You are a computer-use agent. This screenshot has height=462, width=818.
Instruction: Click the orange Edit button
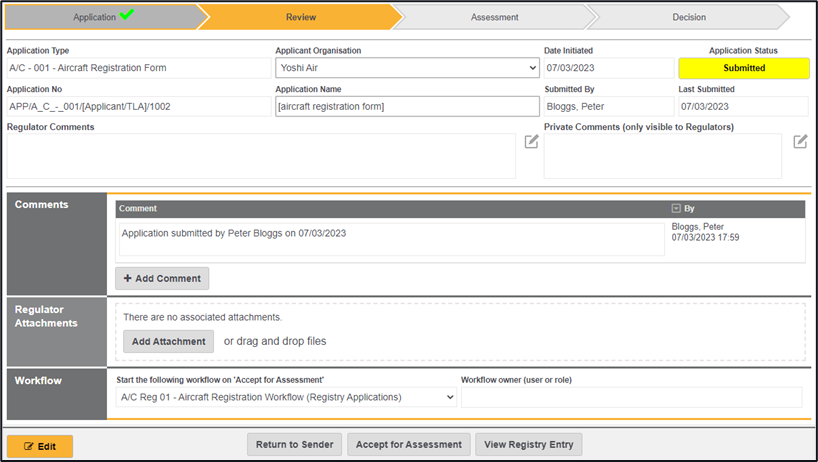point(40,446)
